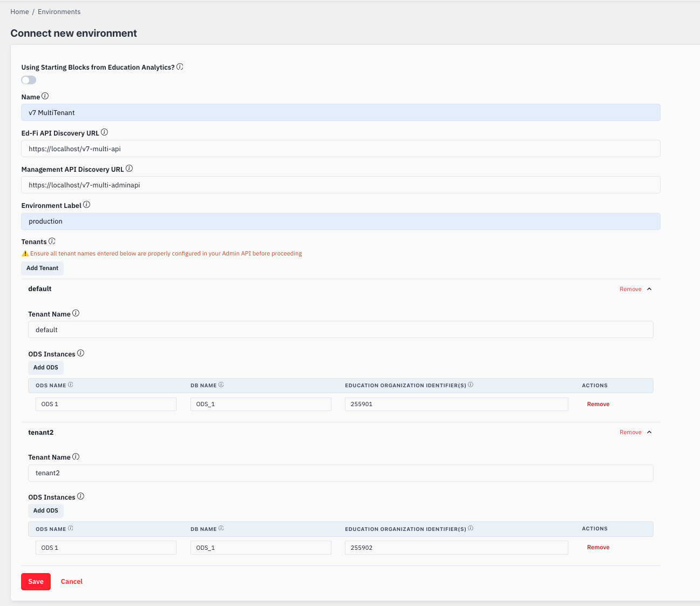Image resolution: width=700 pixels, height=606 pixels.
Task: Go to Environments breadcrumb
Action: (x=59, y=12)
